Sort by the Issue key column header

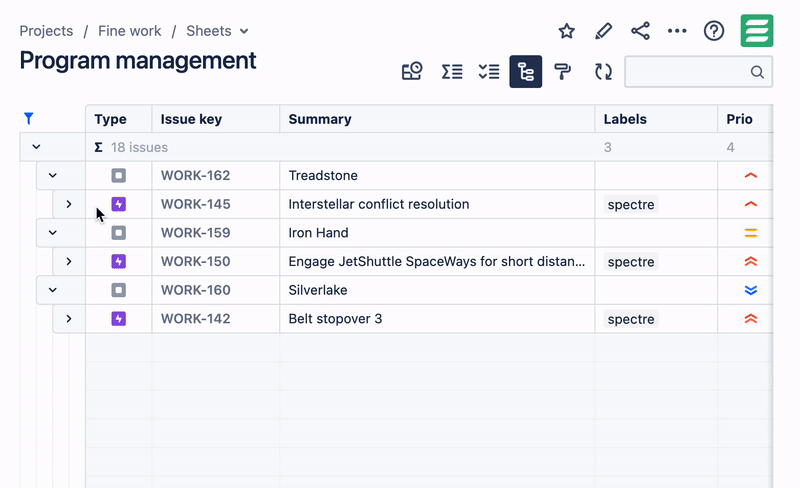(x=216, y=119)
